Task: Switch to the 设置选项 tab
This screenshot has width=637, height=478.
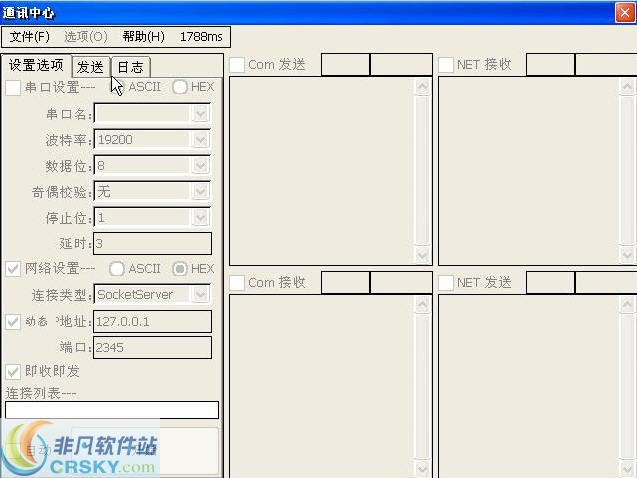Action: tap(37, 65)
